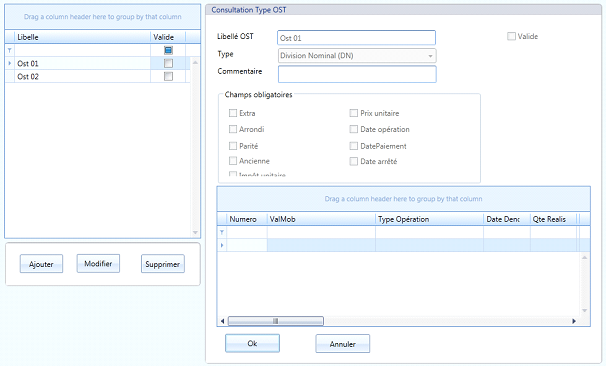The width and height of the screenshot is (607, 366).
Task: Select the Ost 01 row
Action: pos(97,63)
